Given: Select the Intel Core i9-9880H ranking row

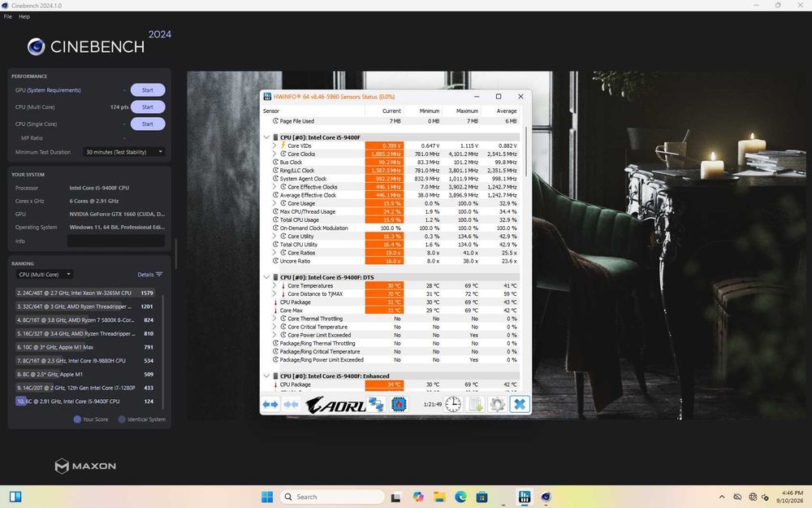Looking at the screenshot, I should point(85,361).
